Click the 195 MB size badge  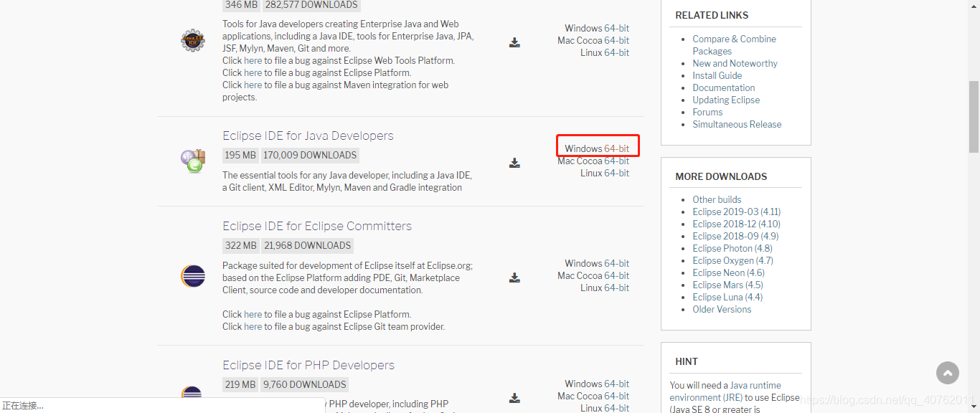point(240,155)
